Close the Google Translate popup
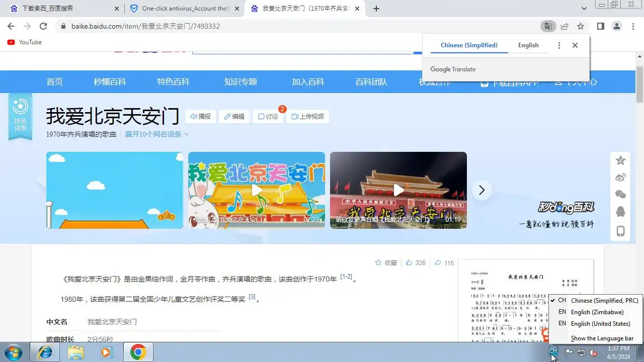Image resolution: width=644 pixels, height=362 pixels. click(x=575, y=45)
